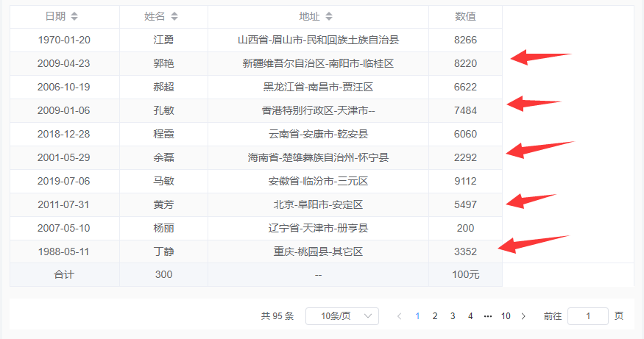Click the 合计 summary row label

click(63, 274)
